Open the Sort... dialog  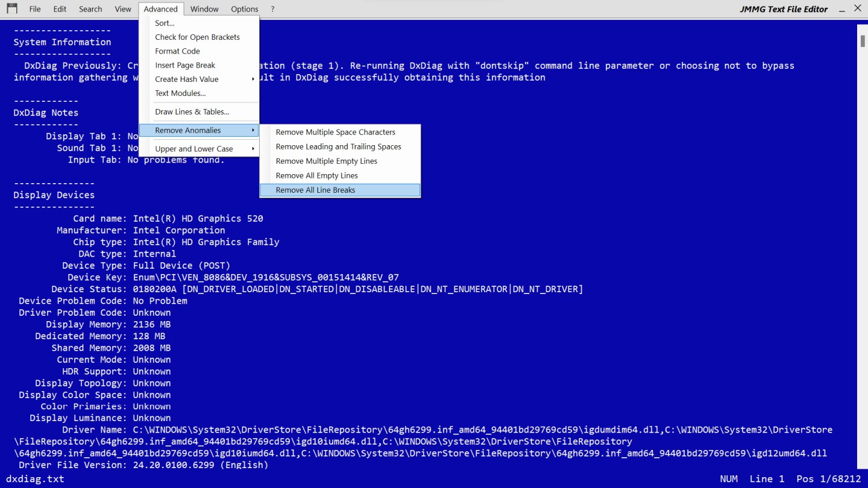(165, 23)
